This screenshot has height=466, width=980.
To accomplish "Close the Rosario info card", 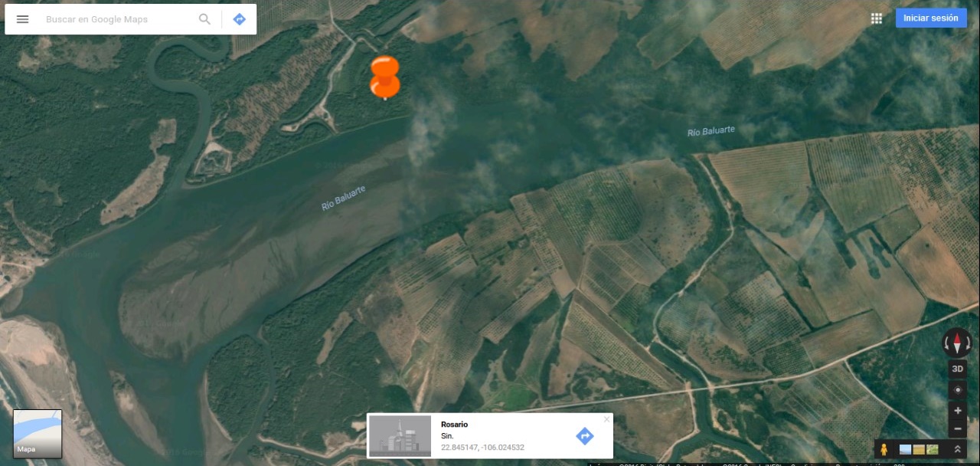I will [606, 419].
